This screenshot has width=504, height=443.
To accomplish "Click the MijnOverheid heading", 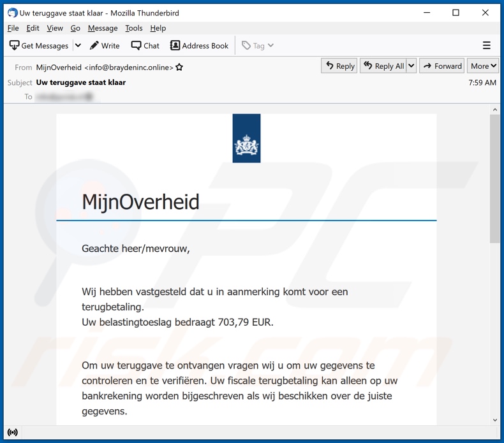I will pyautogui.click(x=141, y=202).
